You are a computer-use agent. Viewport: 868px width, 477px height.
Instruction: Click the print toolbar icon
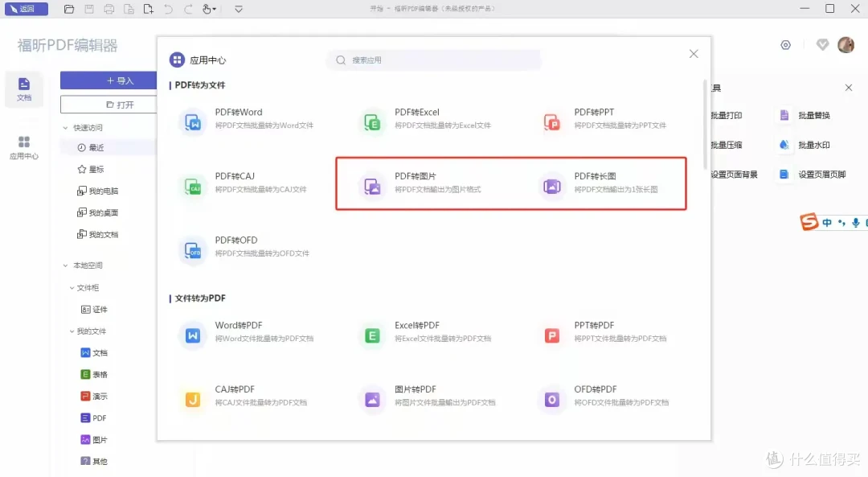click(x=109, y=9)
